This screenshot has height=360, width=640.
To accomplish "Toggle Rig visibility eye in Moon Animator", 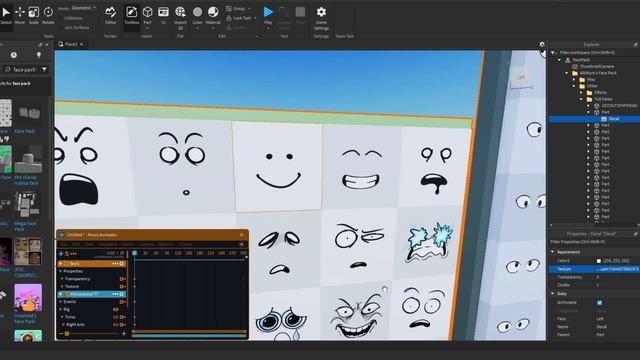I will coord(116,309).
